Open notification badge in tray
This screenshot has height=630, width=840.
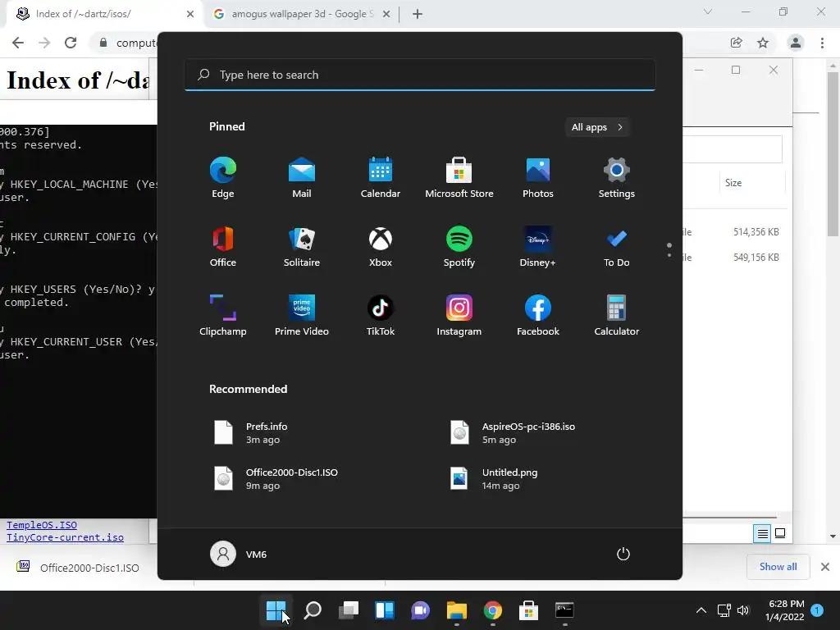pos(816,610)
